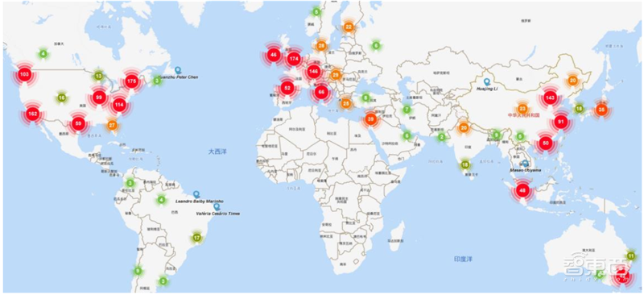Open the red 46 cluster over Ireland
This screenshot has height=295, width=644.
(x=274, y=55)
